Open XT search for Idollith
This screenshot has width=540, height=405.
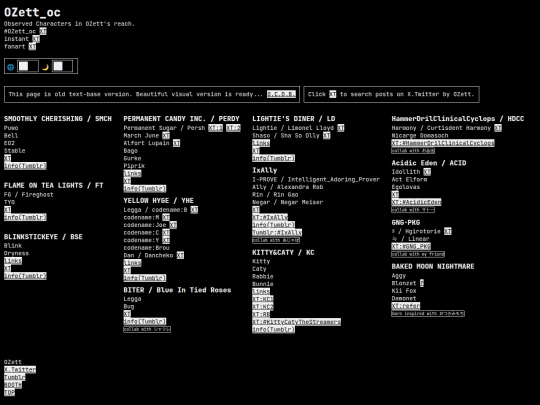pos(427,172)
